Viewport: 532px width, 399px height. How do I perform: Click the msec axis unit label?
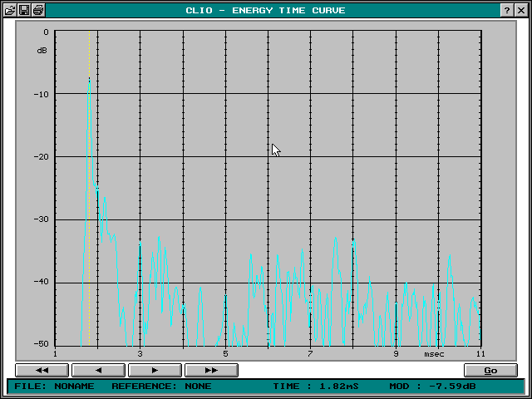[434, 354]
